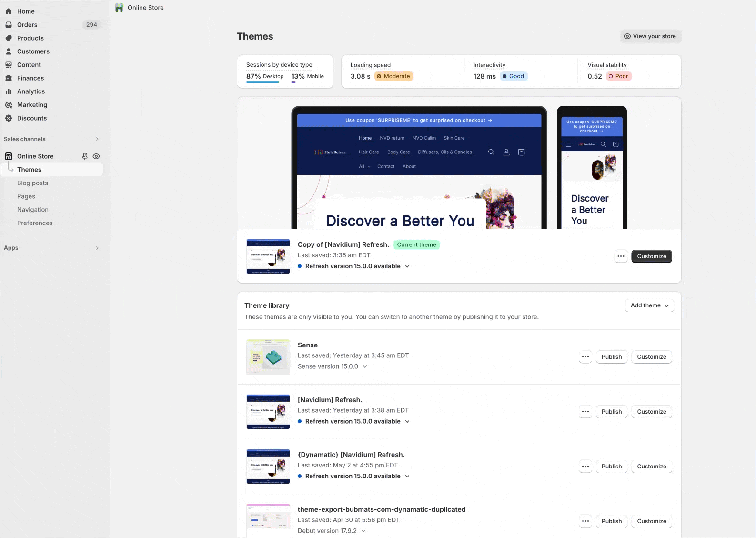Click Contact link in store preview
The image size is (756, 538).
click(386, 166)
